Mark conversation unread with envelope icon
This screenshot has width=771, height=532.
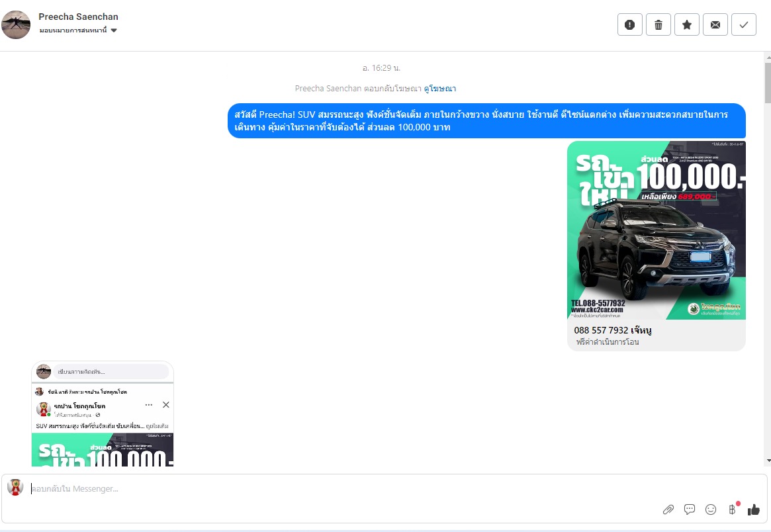(715, 24)
